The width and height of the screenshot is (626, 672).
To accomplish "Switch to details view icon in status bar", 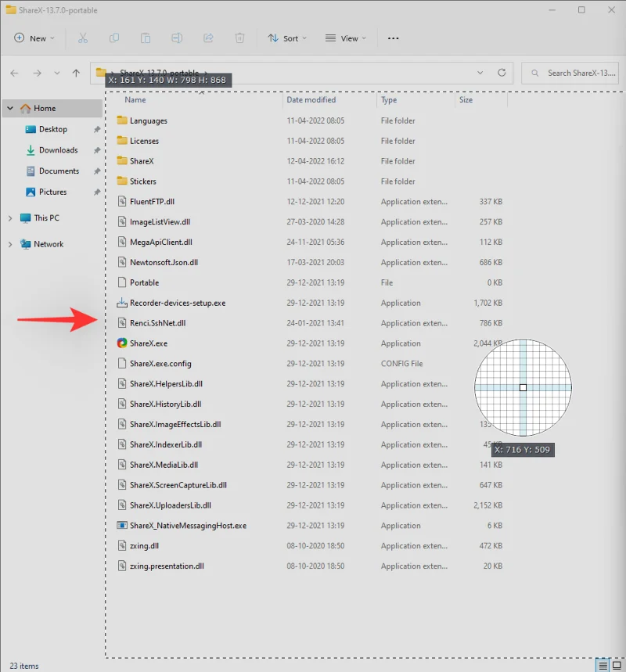I will (x=602, y=665).
